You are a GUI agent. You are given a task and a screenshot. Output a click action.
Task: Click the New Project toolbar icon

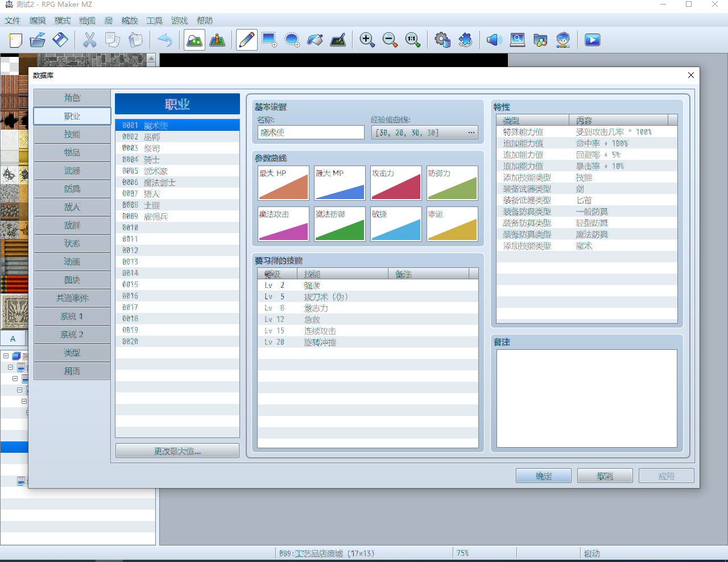15,40
